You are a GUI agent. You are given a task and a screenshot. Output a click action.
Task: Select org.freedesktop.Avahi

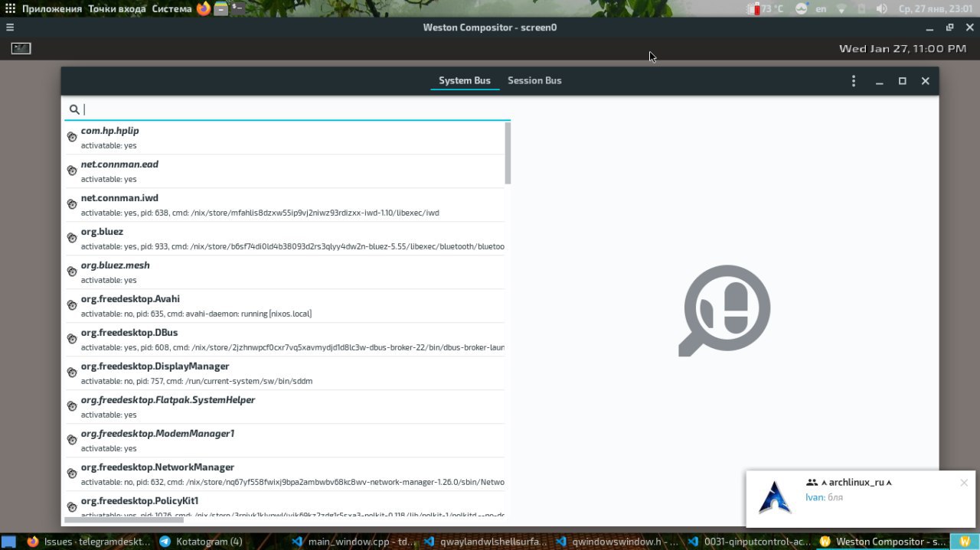tap(283, 306)
